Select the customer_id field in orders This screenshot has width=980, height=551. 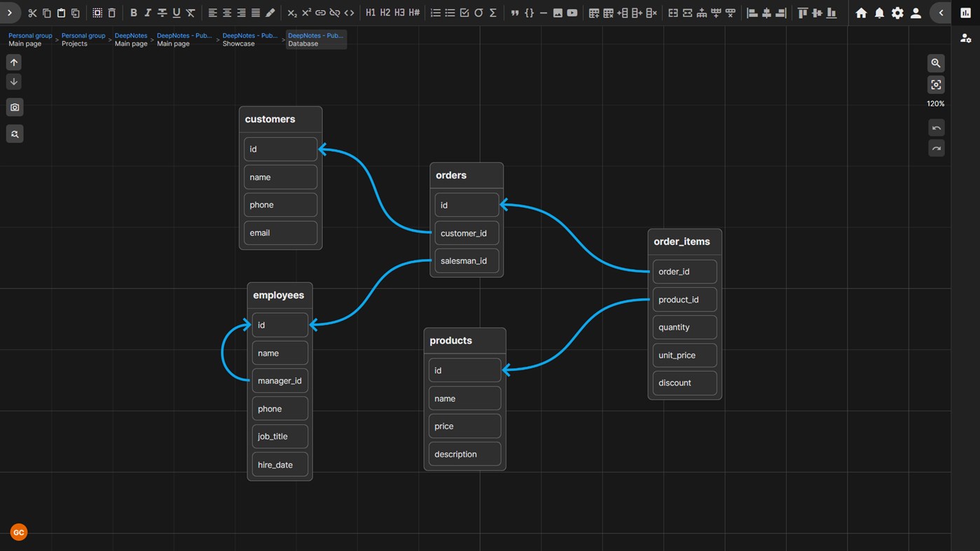coord(467,233)
